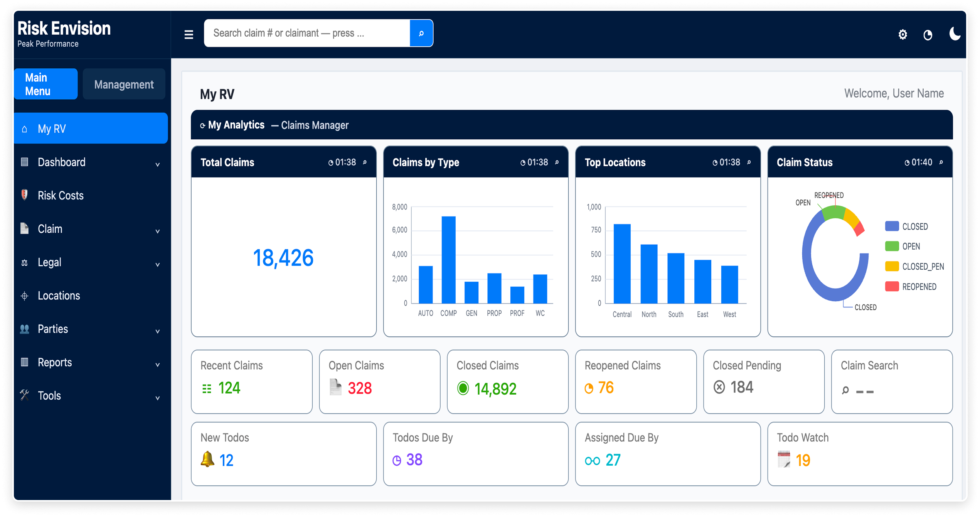980x517 pixels.
Task: Click the Risk Envision logo title
Action: pos(64,29)
